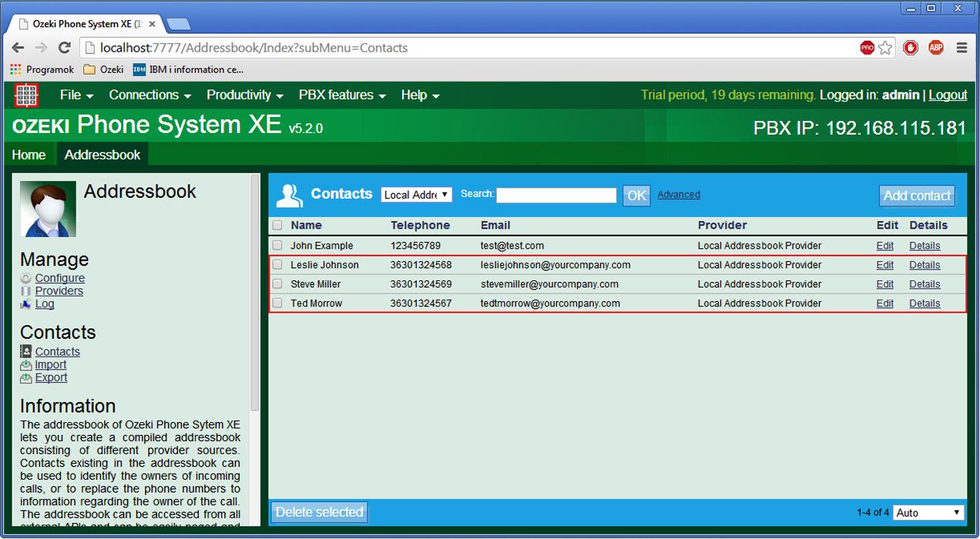This screenshot has height=539, width=980.
Task: Click the email lesliejohnson@yourcompany.com
Action: pos(555,265)
